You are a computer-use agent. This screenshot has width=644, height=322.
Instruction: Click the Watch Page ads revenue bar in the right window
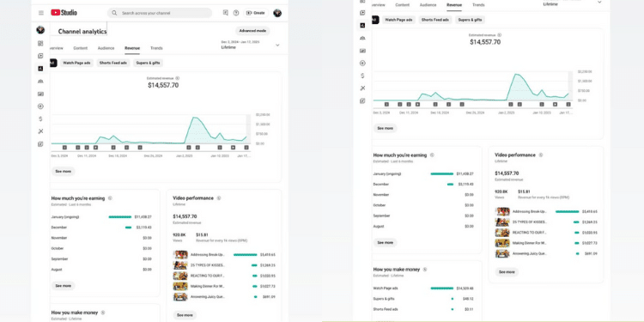click(442, 289)
